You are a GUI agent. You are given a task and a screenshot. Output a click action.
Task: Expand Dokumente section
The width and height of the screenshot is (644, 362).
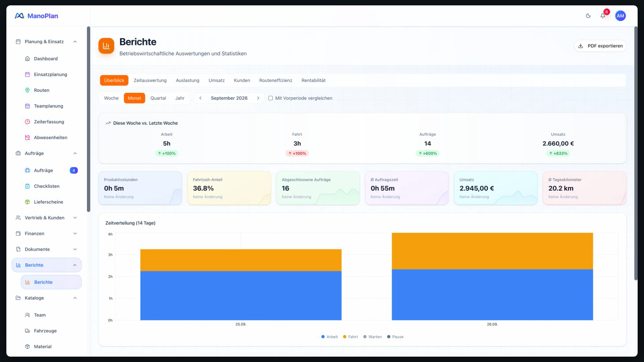point(47,249)
